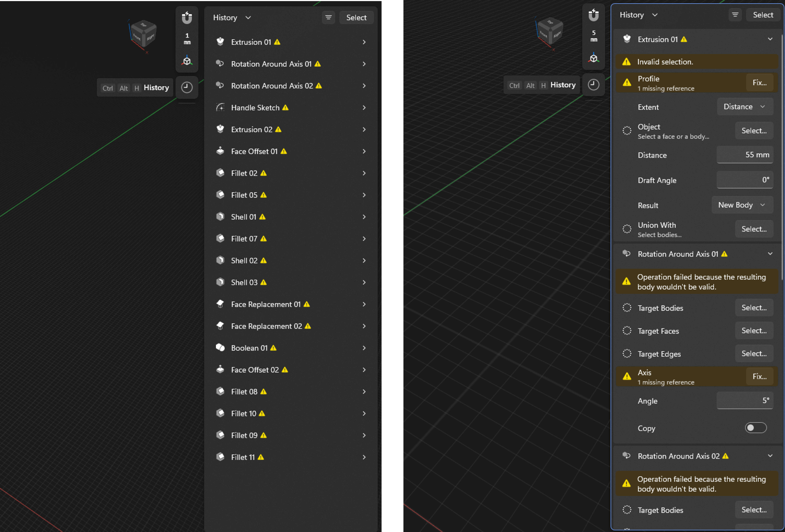Collapse Extrusion 01 in right panel
Image resolution: width=785 pixels, height=532 pixels.
pyautogui.click(x=770, y=39)
